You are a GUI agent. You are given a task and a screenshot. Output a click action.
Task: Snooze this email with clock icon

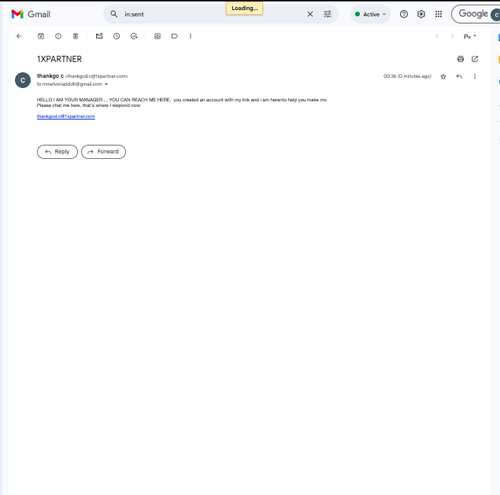click(116, 36)
